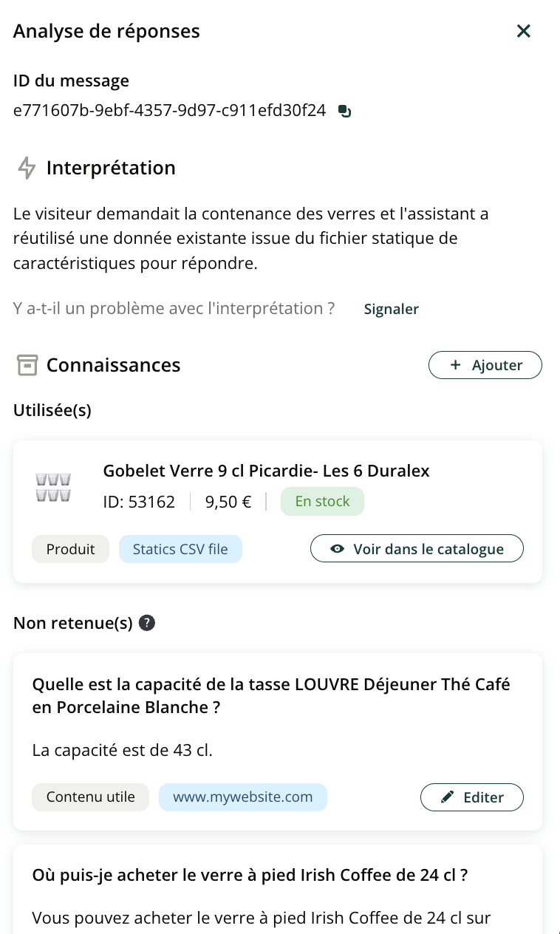Click the lightning bolt icon beside Interprétation

click(x=27, y=168)
